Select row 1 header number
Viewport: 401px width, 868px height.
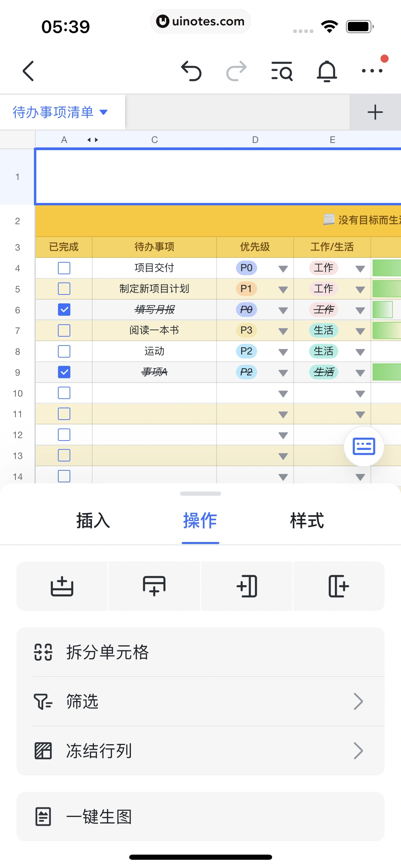[x=17, y=177]
